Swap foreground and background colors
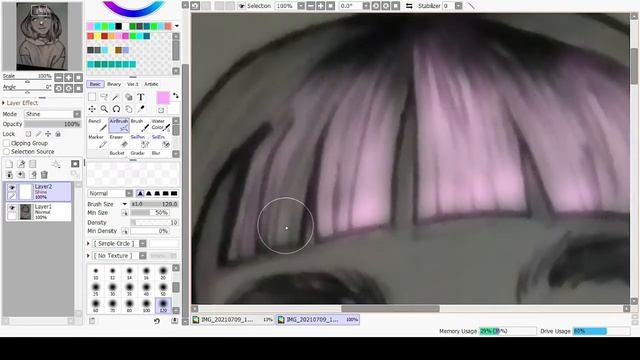640x360 pixels. click(x=176, y=96)
